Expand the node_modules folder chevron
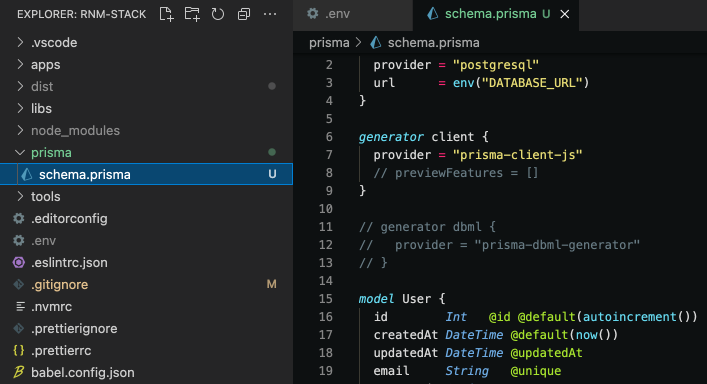 [x=20, y=130]
